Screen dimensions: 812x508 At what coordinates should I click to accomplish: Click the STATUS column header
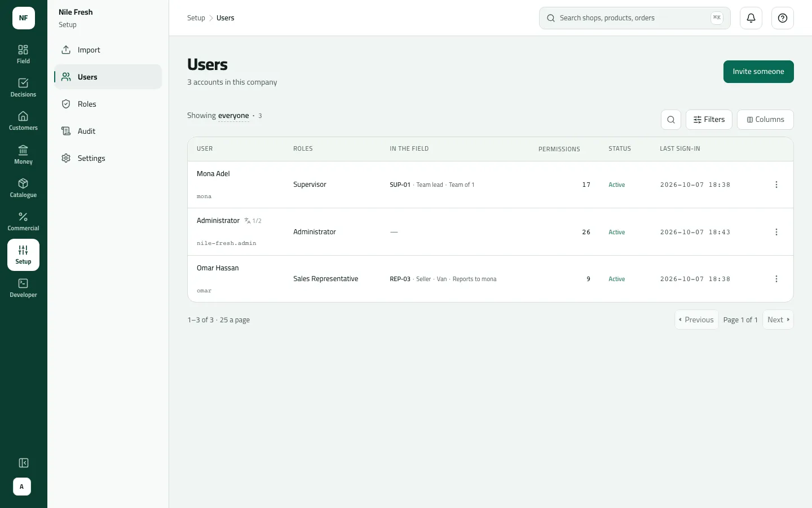coord(620,149)
